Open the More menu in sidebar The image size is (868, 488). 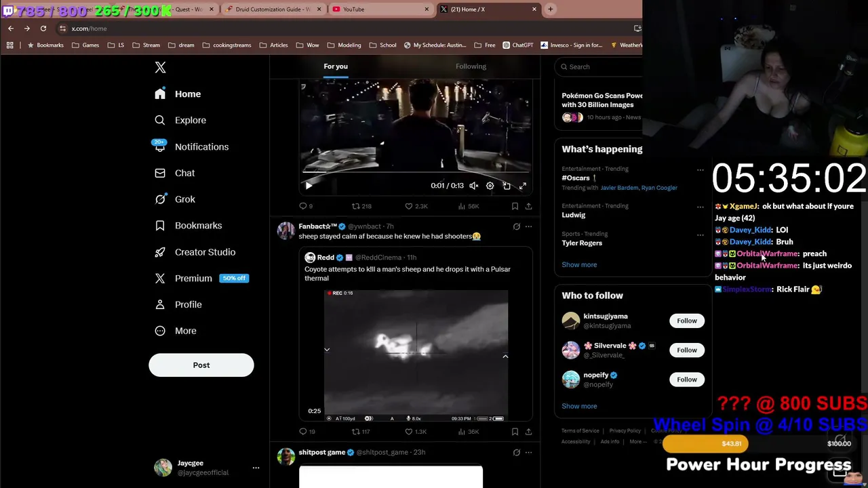click(x=175, y=331)
